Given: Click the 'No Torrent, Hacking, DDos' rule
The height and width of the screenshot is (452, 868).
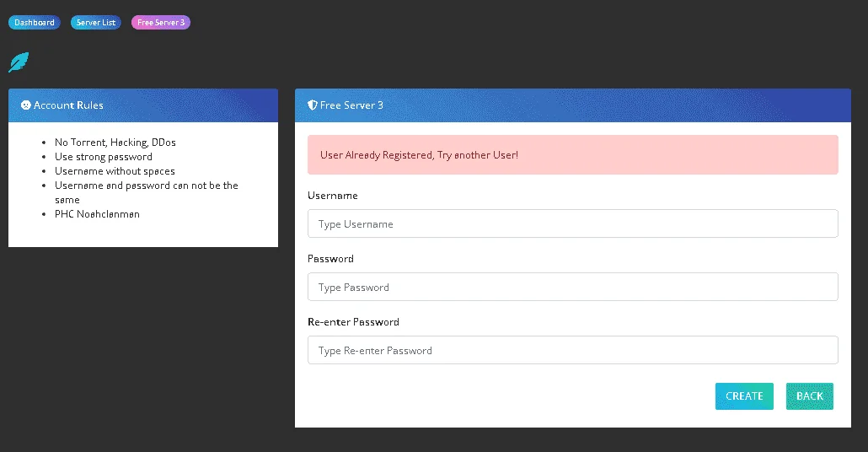Looking at the screenshot, I should [115, 143].
